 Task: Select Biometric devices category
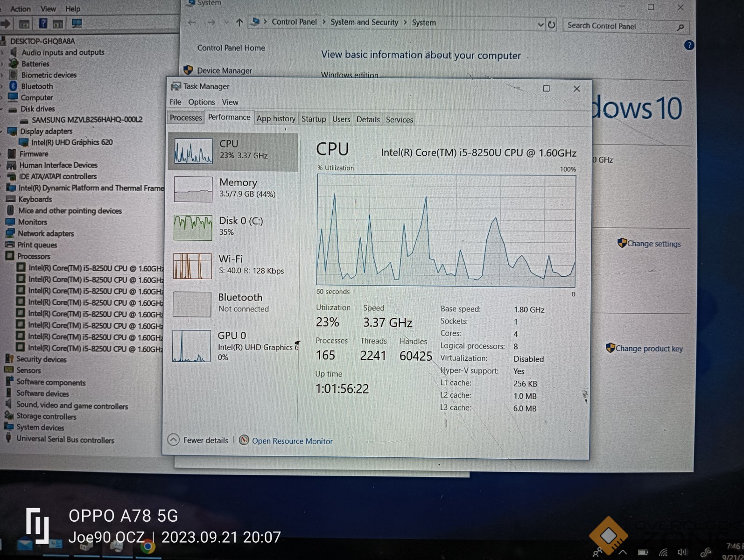[x=49, y=75]
